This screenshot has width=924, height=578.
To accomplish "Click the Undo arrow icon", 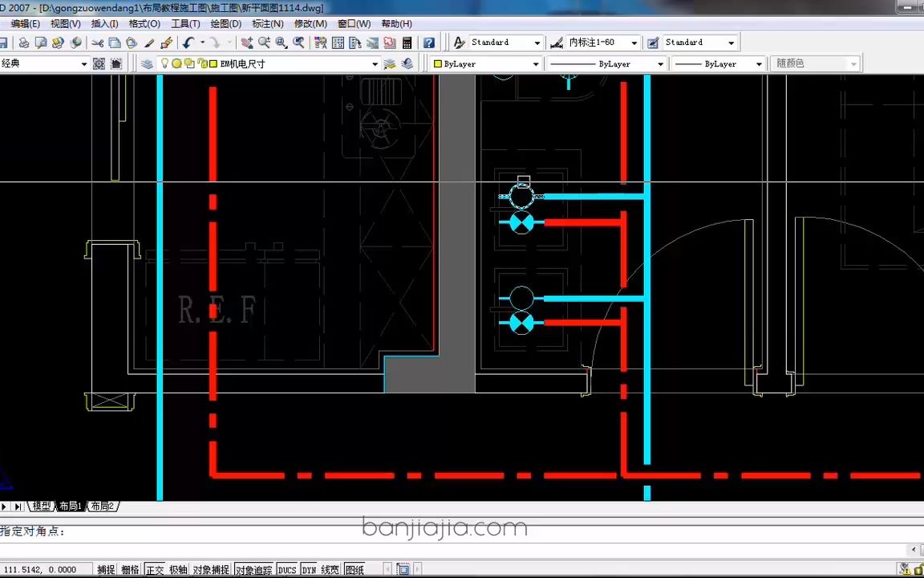I will click(188, 43).
